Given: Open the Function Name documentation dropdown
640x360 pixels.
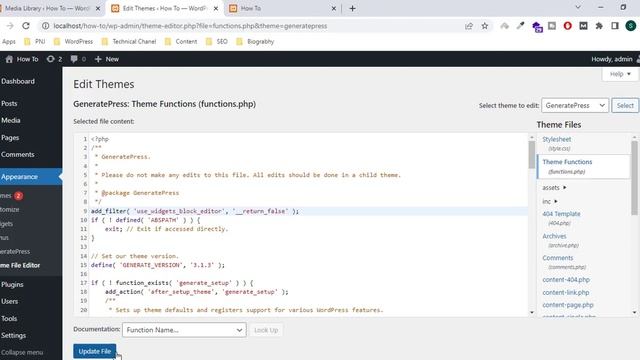Looking at the screenshot, I should 184,330.
